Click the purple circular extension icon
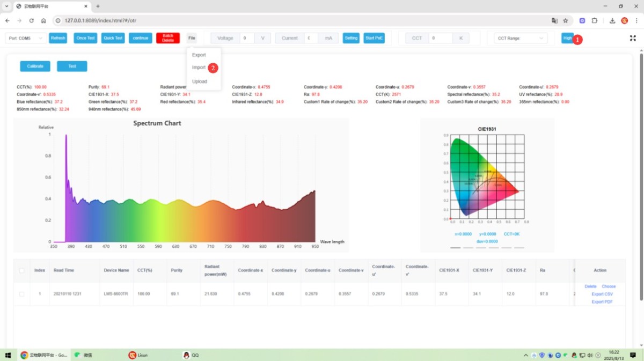This screenshot has height=361, width=644. 582,20
